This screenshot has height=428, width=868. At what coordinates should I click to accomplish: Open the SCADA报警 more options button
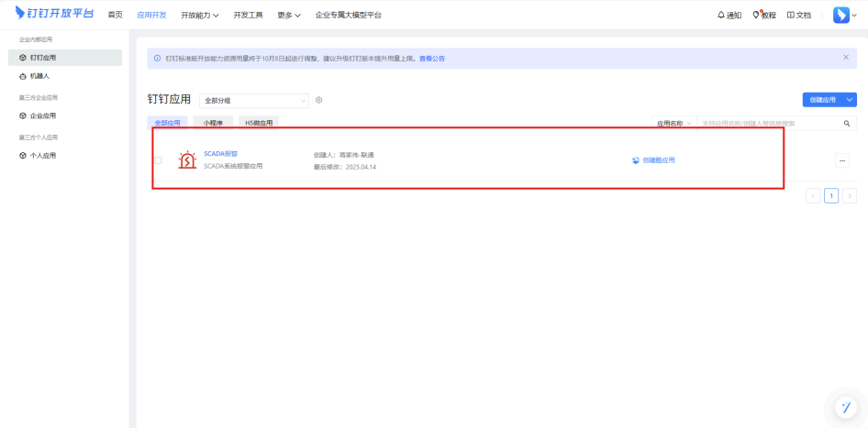[x=842, y=160]
